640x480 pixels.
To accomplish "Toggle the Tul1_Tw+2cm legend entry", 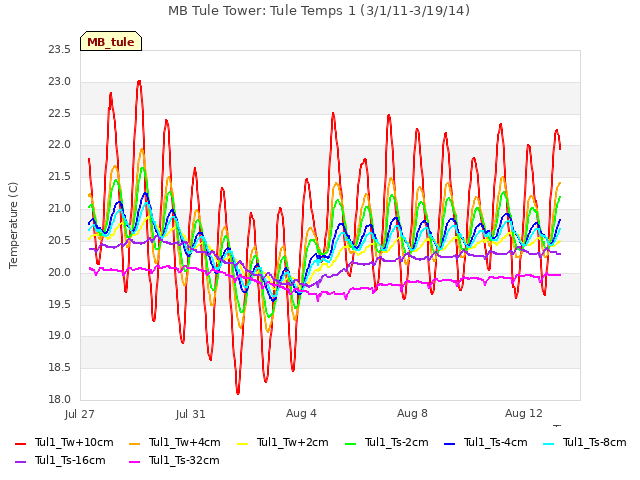I will [x=283, y=442].
